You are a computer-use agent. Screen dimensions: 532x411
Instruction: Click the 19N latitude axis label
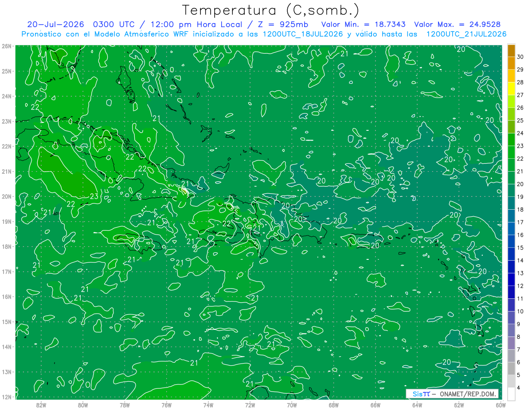tap(6, 222)
